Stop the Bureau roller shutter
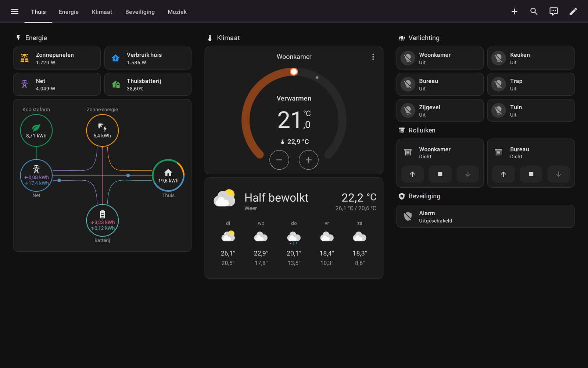The image size is (588, 368). click(531, 174)
